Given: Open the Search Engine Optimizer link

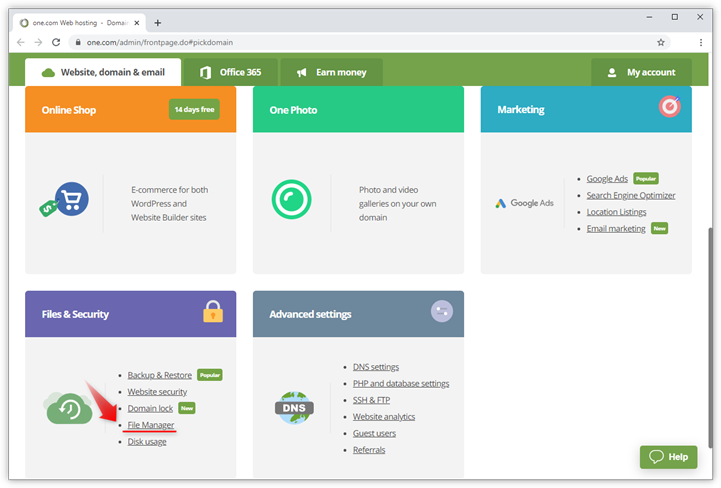Looking at the screenshot, I should [631, 195].
